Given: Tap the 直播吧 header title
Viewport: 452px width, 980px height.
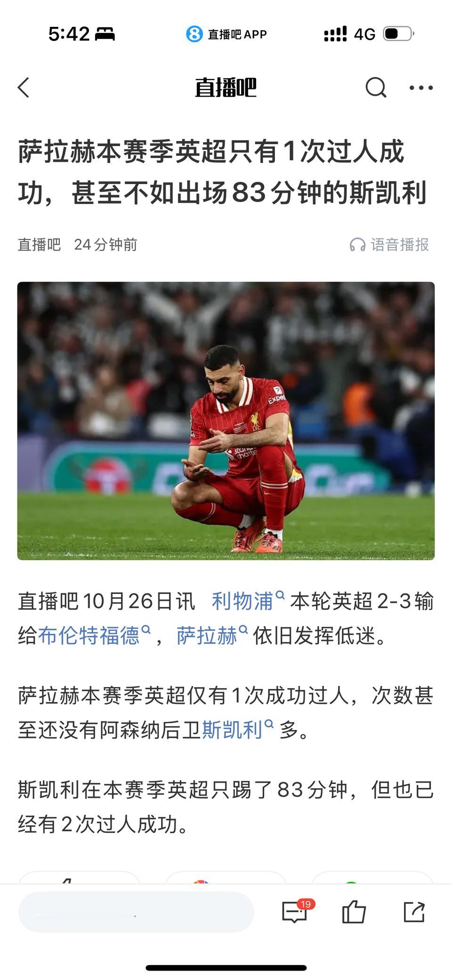Looking at the screenshot, I should coord(226,88).
